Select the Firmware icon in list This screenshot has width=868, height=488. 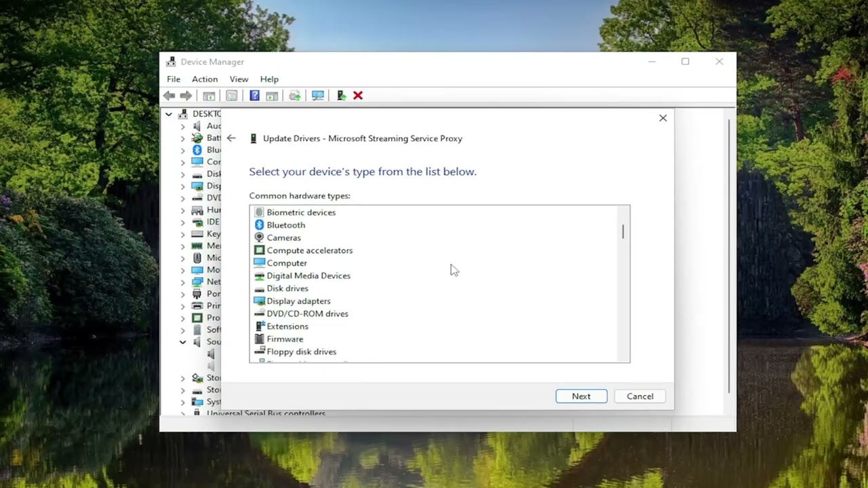click(x=259, y=339)
